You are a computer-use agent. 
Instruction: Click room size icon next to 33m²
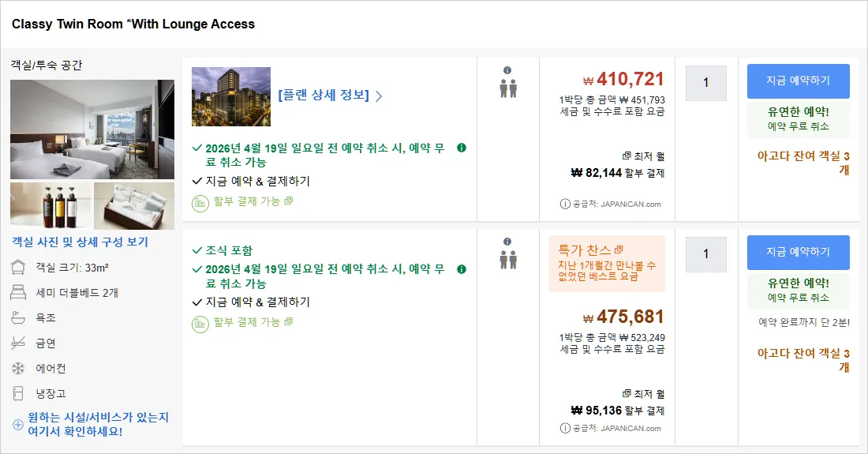coord(18,268)
